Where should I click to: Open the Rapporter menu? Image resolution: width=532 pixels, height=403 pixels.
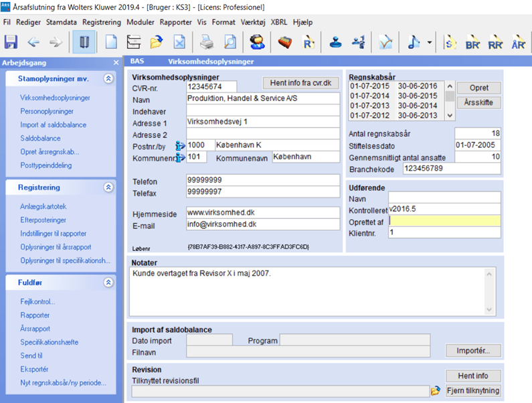(175, 22)
